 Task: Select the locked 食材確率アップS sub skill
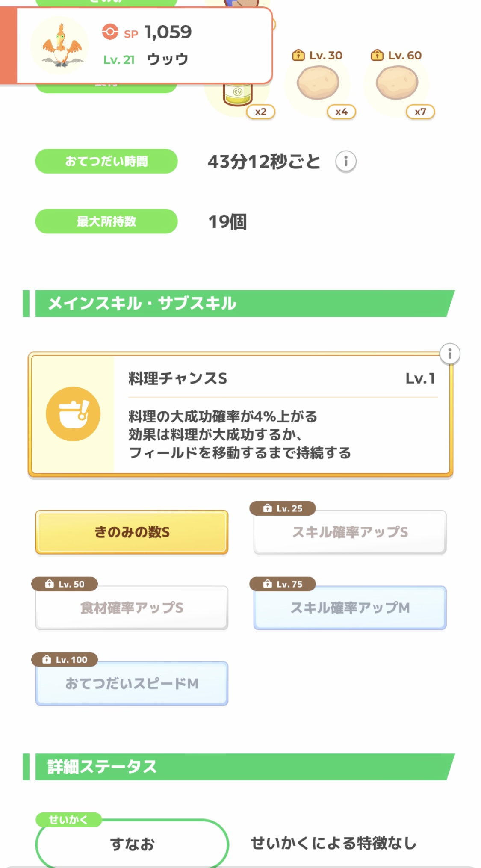pyautogui.click(x=132, y=608)
